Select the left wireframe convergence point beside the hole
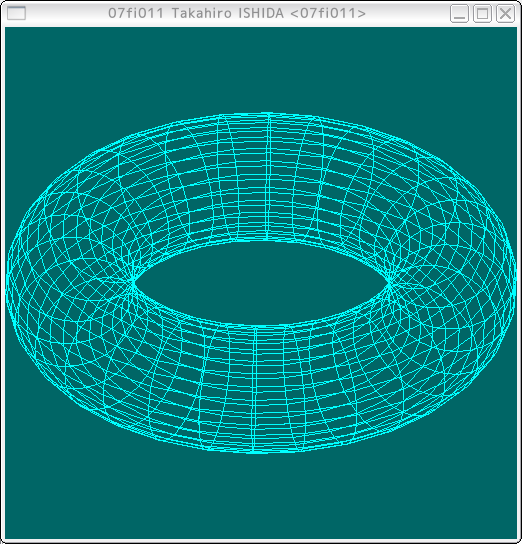The image size is (522, 544). [133, 283]
